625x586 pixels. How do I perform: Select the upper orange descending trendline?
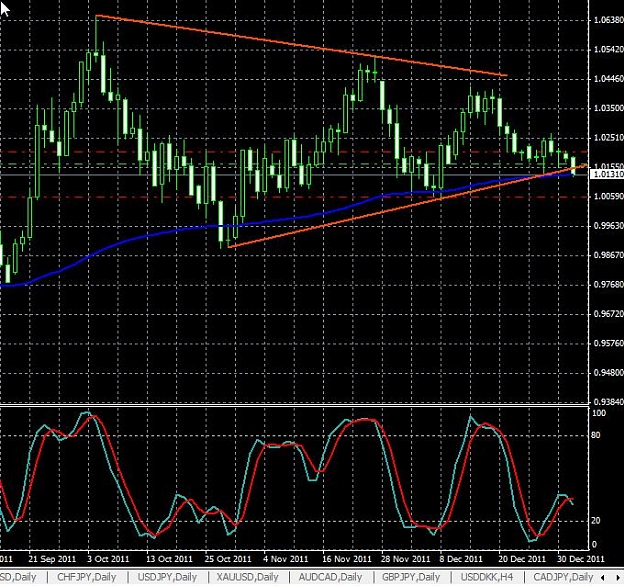tap(302, 46)
